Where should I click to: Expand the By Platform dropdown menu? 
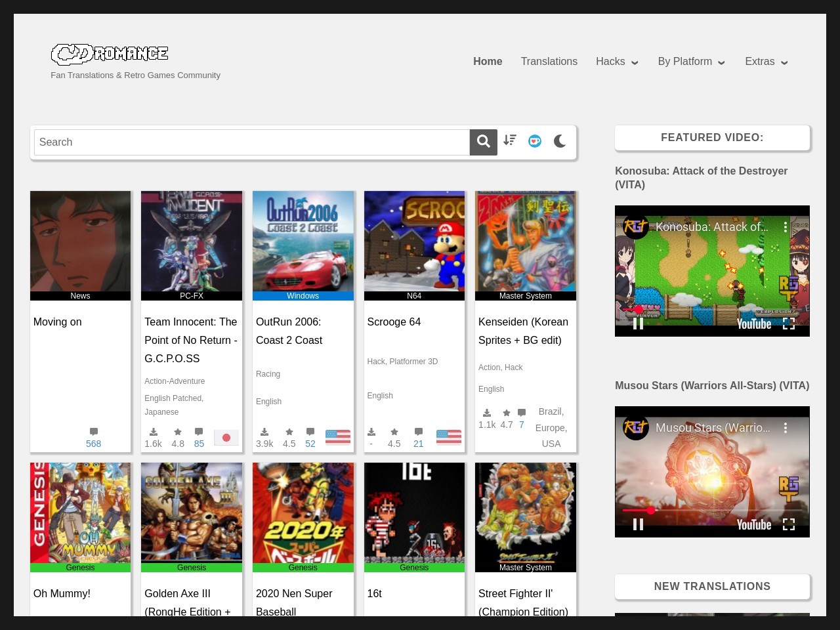point(692,61)
